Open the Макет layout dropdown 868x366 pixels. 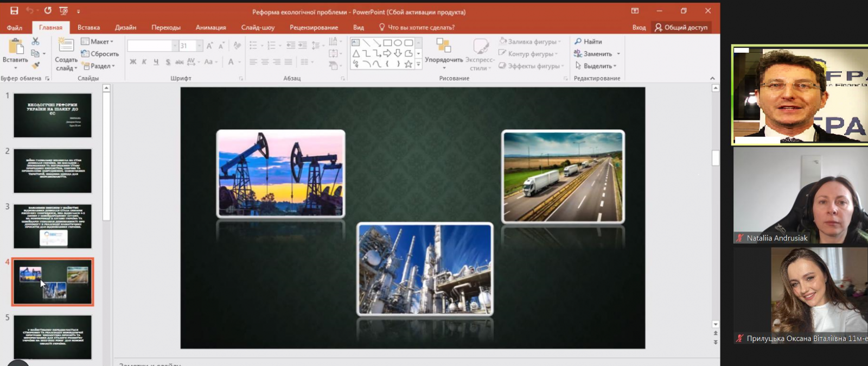coord(98,41)
